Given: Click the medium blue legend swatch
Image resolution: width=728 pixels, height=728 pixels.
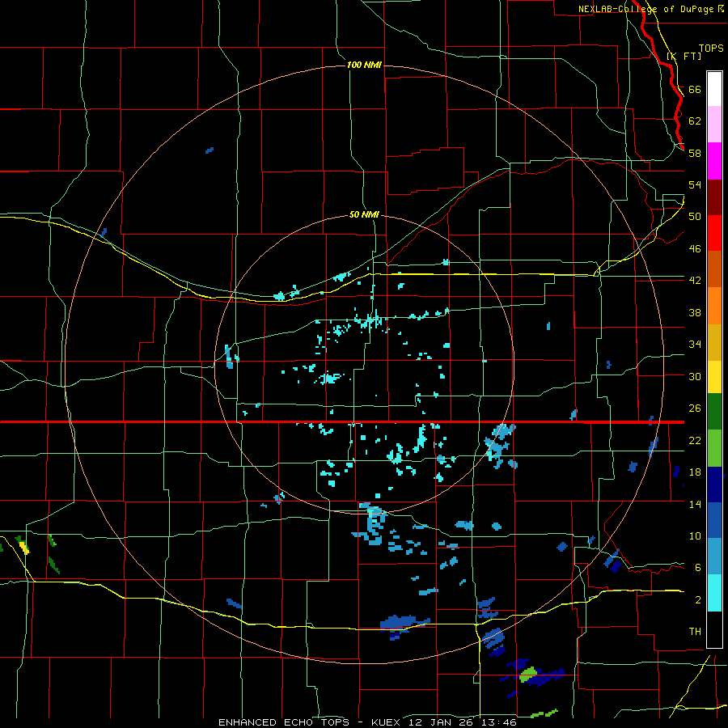Looking at the screenshot, I should (714, 520).
